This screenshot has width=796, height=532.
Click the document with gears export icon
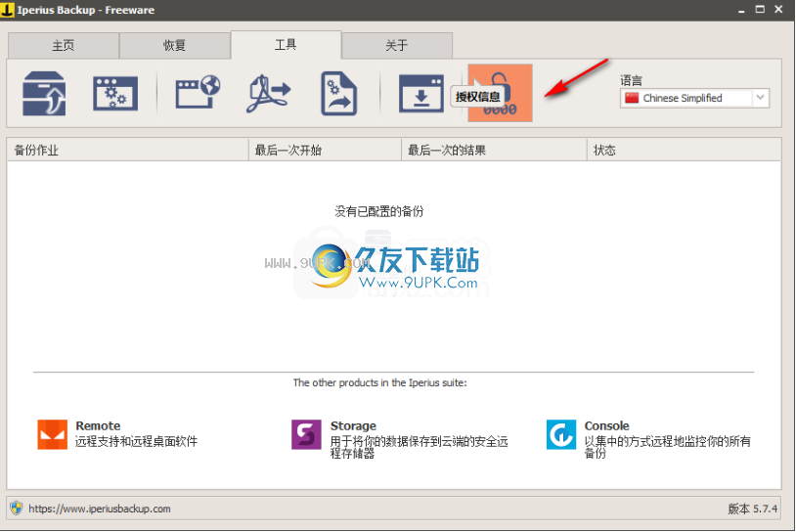coord(338,94)
